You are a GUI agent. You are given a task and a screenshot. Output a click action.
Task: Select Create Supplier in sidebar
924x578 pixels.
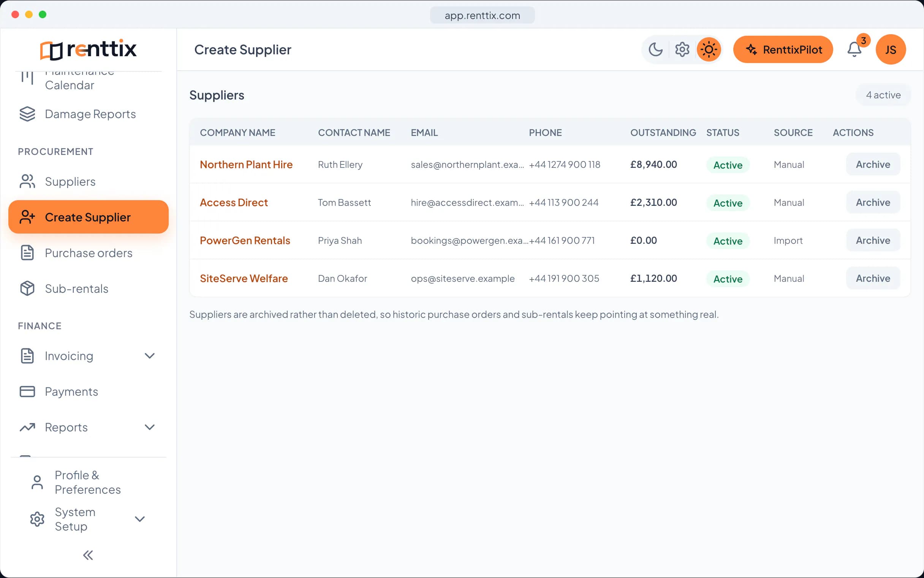(x=89, y=217)
